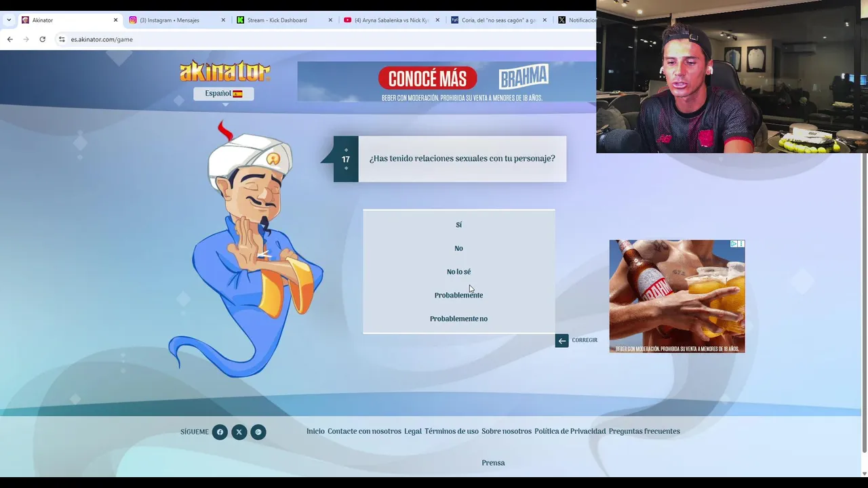Close the Akinator tab

[115, 20]
